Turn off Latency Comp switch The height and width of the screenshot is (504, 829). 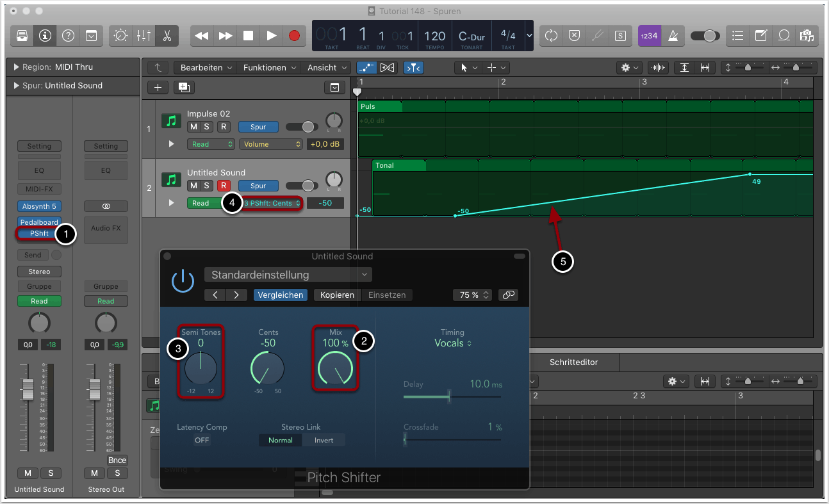[202, 440]
